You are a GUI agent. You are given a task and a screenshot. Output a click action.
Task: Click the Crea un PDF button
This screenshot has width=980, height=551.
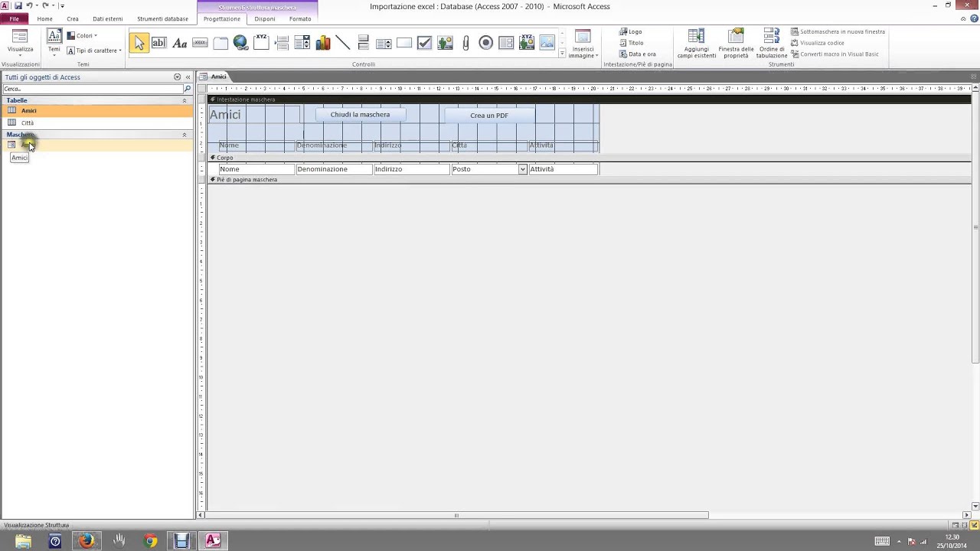tap(489, 116)
